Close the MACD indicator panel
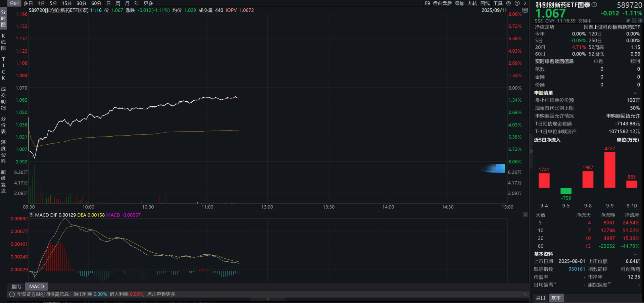 (x=525, y=215)
